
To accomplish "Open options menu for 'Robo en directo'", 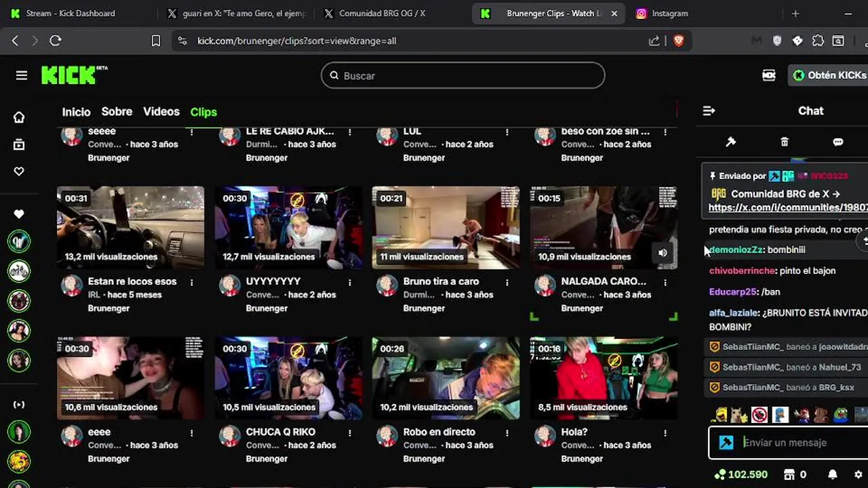I will click(x=507, y=432).
